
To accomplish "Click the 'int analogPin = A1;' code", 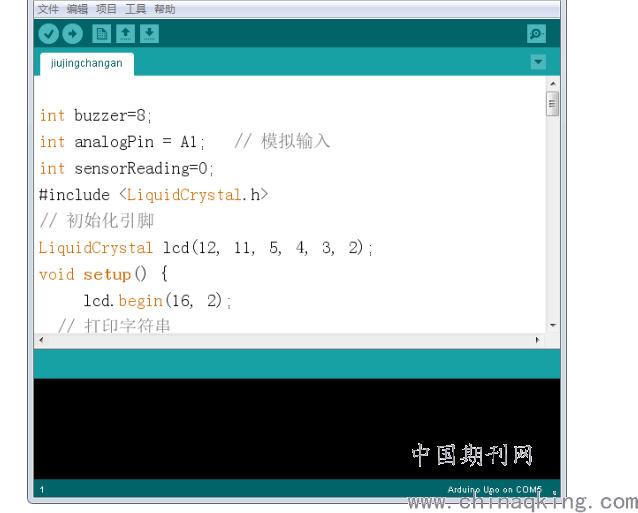I will 122,142.
